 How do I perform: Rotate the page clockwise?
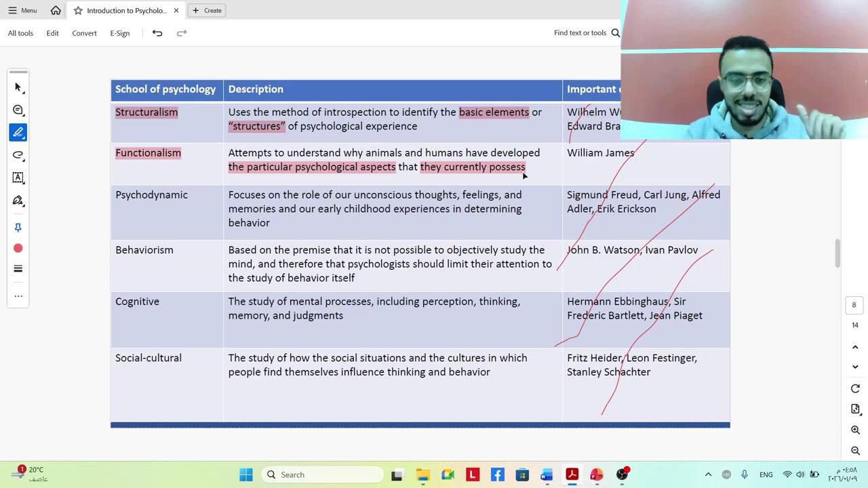coord(855,389)
